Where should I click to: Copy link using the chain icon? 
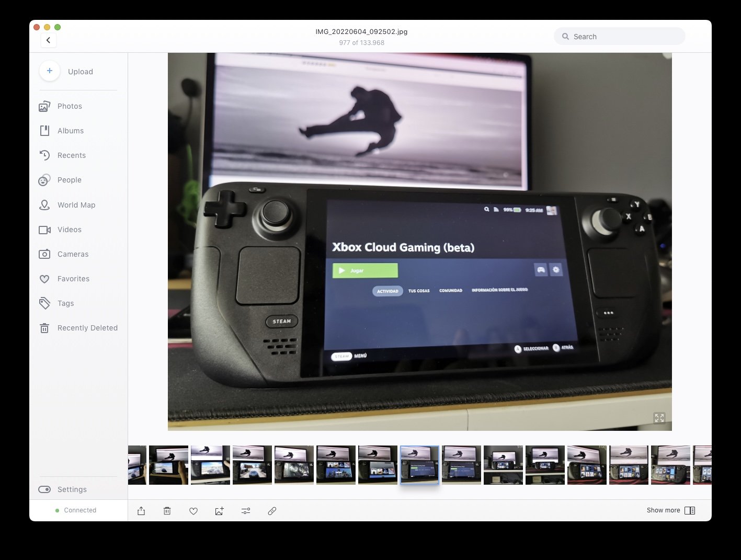point(272,511)
